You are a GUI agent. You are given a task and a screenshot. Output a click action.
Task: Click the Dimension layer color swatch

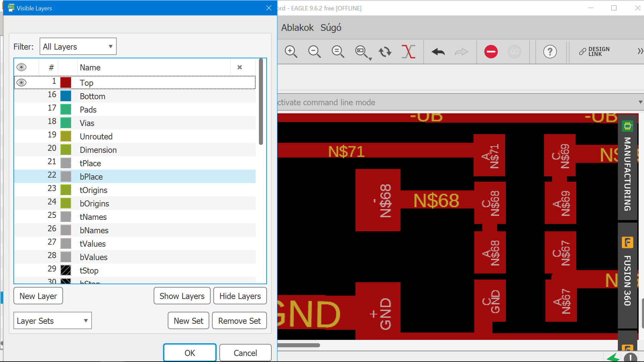click(66, 149)
